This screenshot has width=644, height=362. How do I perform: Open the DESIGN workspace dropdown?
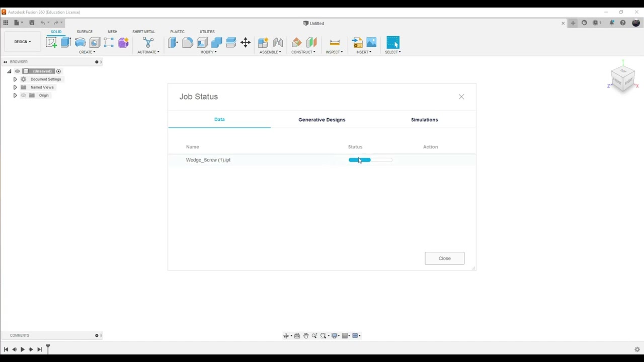pyautogui.click(x=22, y=42)
